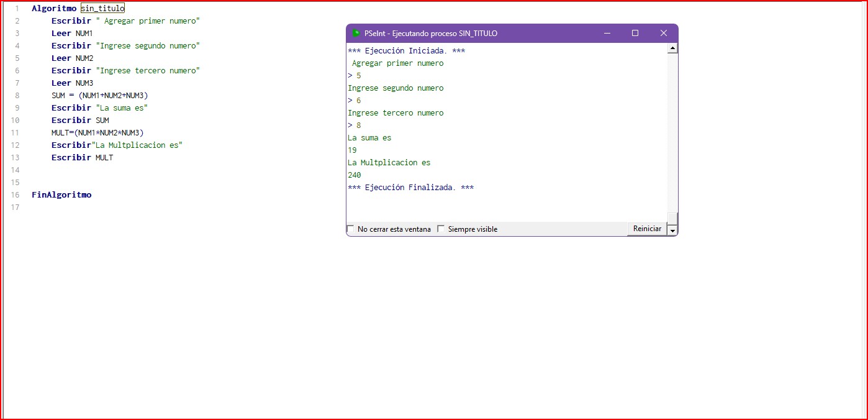The image size is (868, 420).
Task: Click the console scrollbar up arrow
Action: click(x=672, y=48)
